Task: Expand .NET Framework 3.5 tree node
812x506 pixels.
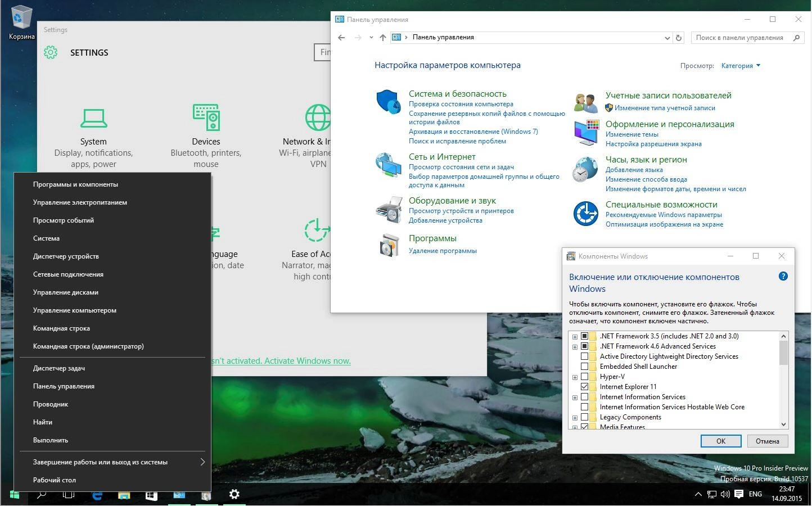Action: click(x=575, y=337)
